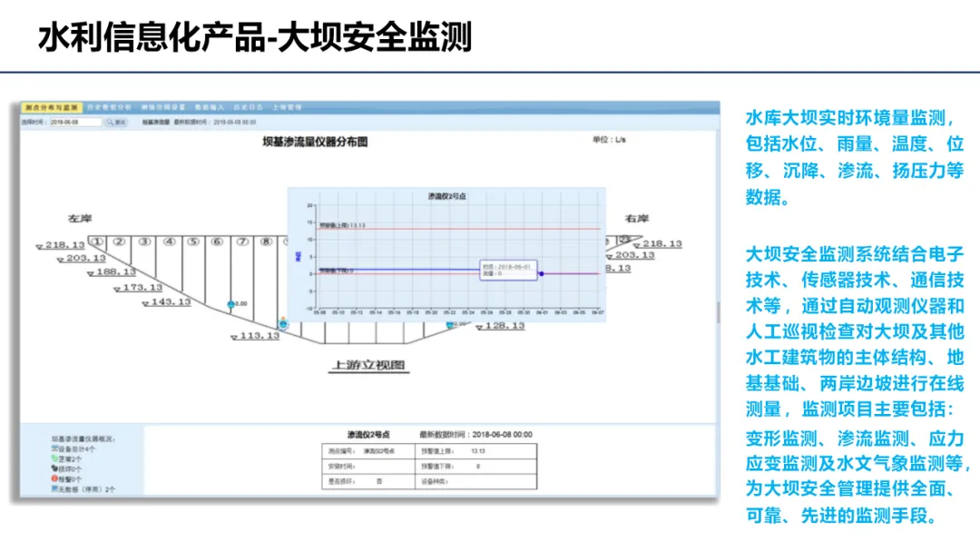The height and width of the screenshot is (552, 980).
Task: Click the dark 损坏0个 status icon
Action: [54, 468]
